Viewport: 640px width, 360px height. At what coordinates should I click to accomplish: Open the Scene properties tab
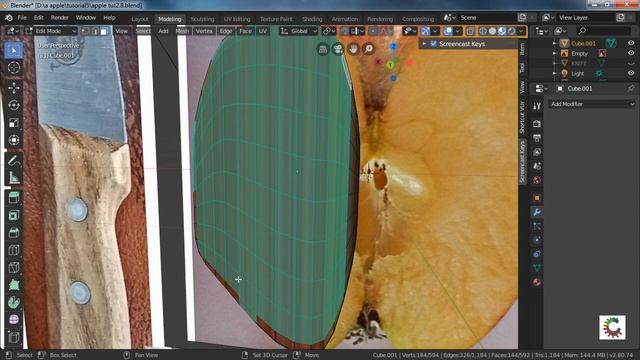pos(537,166)
